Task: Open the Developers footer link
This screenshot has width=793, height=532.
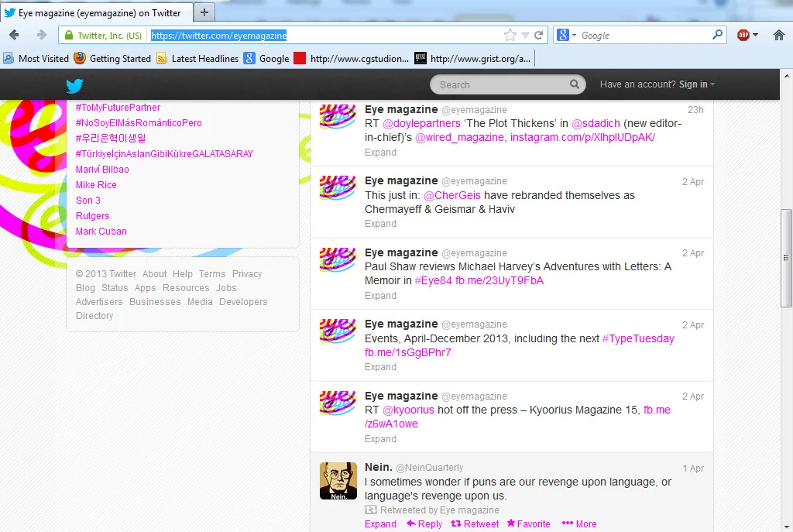Action: click(x=243, y=301)
